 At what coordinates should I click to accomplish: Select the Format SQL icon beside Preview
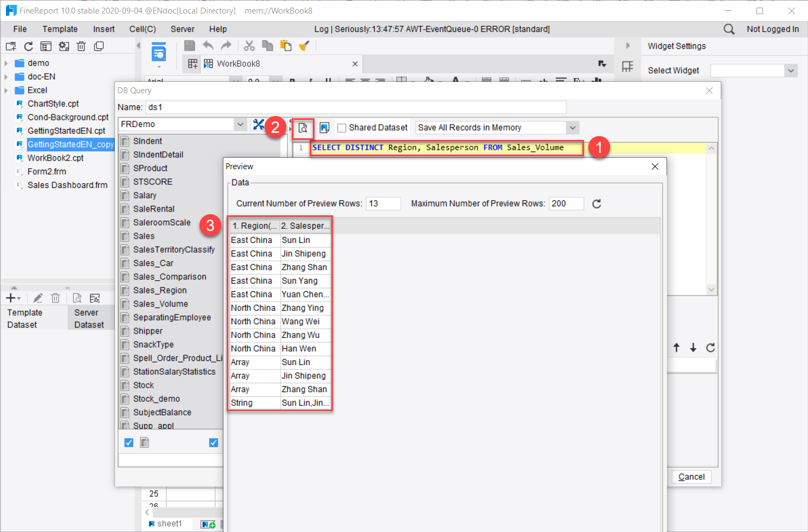pos(324,127)
